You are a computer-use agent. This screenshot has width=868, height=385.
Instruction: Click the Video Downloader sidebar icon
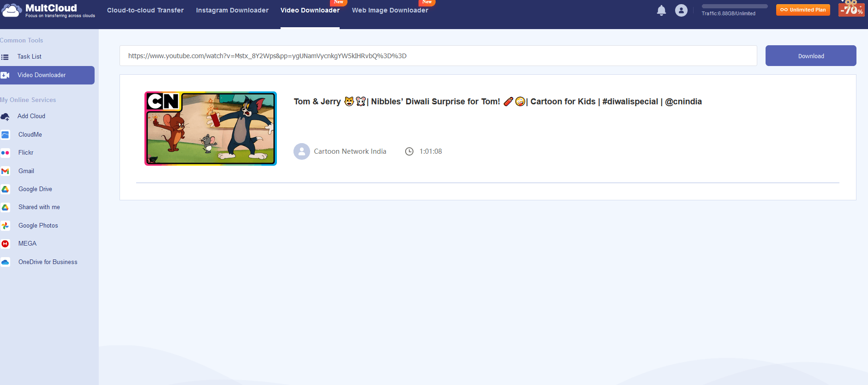coord(5,75)
